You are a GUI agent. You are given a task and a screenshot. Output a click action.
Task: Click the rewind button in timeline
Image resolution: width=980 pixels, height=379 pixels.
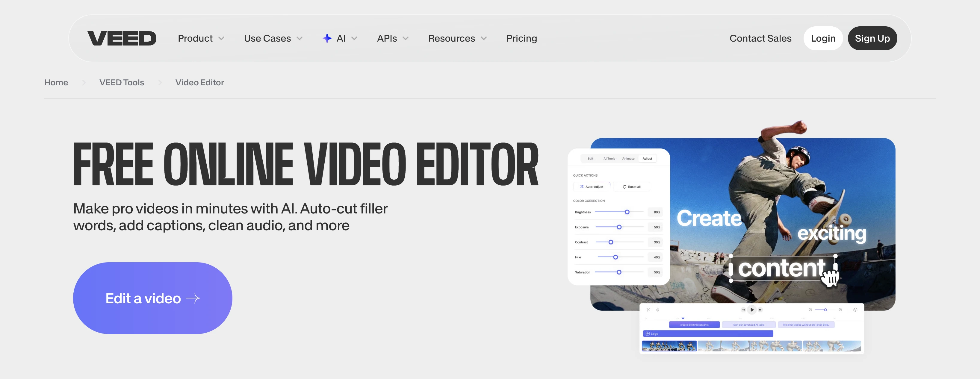(743, 310)
